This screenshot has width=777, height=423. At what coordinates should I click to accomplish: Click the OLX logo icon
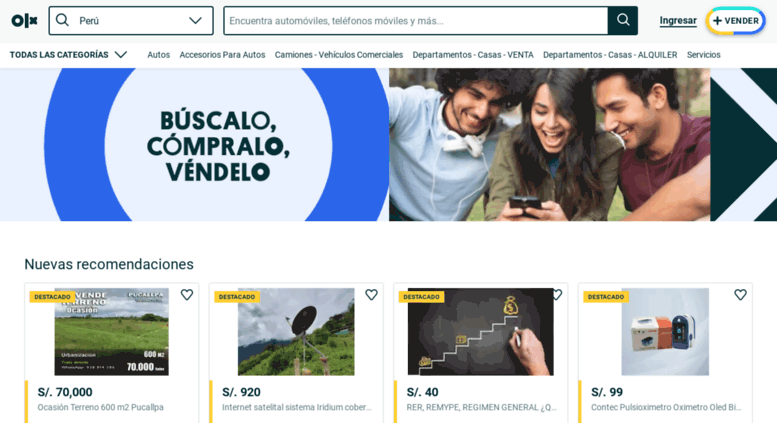click(24, 21)
